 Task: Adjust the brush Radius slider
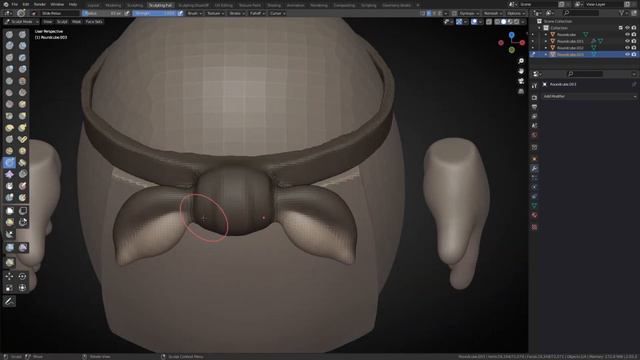point(102,13)
